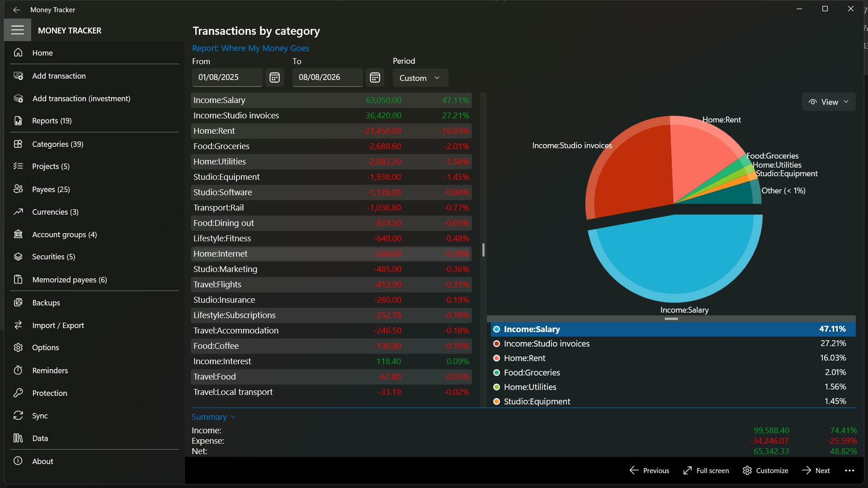Open the more options ellipsis menu
Viewport: 868px width, 488px height.
[849, 470]
